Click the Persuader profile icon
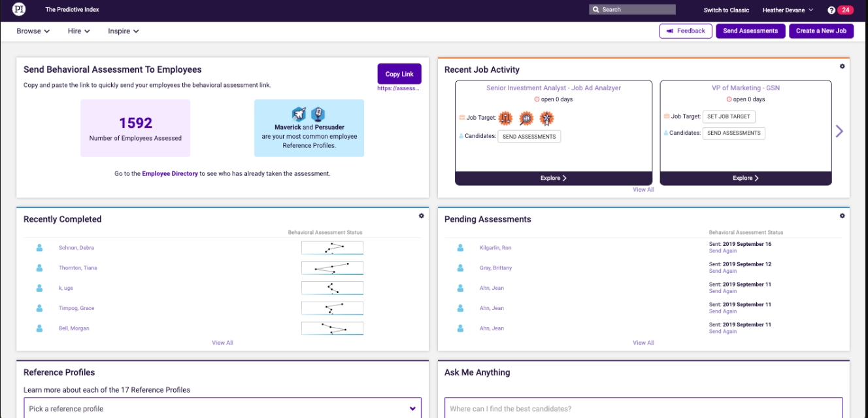Image resolution: width=868 pixels, height=418 pixels. click(x=318, y=114)
